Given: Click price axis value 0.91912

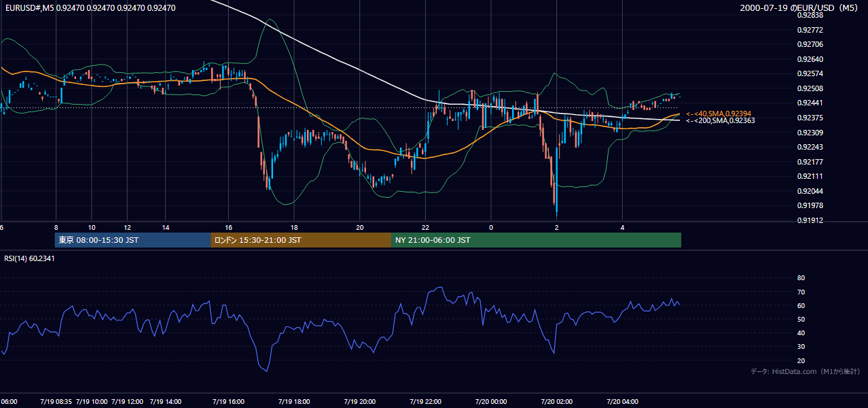Looking at the screenshot, I should (811, 220).
